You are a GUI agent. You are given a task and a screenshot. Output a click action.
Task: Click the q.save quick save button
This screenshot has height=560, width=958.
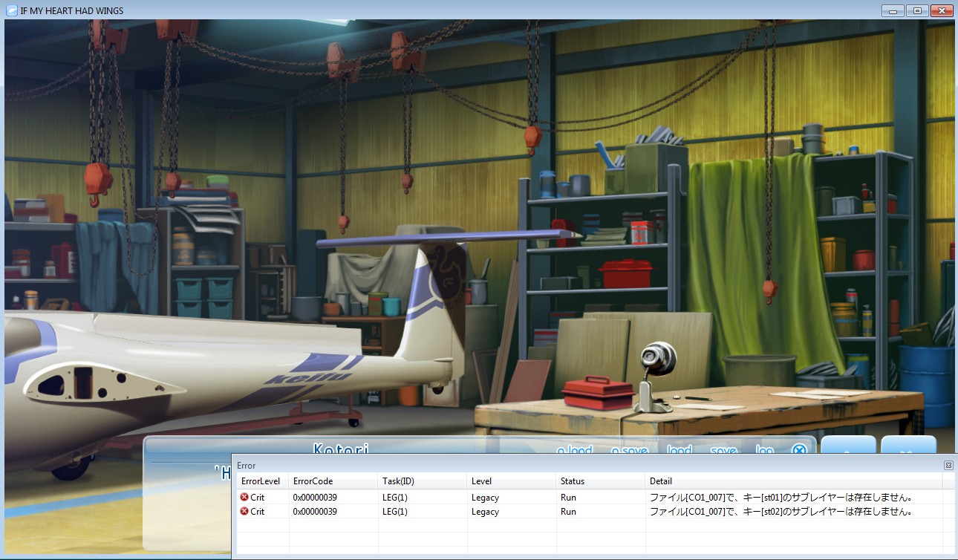pyautogui.click(x=629, y=449)
